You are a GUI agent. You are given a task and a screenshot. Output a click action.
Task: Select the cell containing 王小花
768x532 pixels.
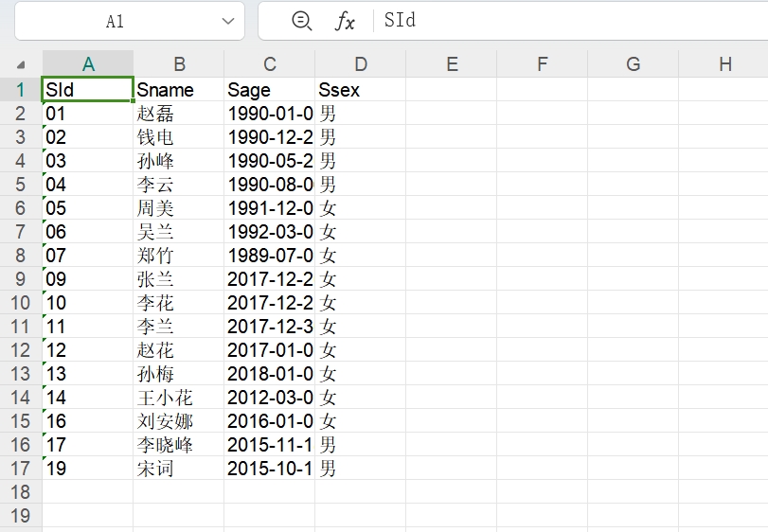pyautogui.click(x=178, y=398)
